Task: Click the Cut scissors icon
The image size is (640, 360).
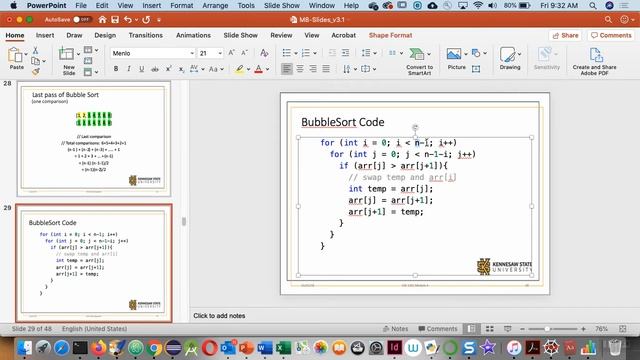Action: (x=36, y=50)
